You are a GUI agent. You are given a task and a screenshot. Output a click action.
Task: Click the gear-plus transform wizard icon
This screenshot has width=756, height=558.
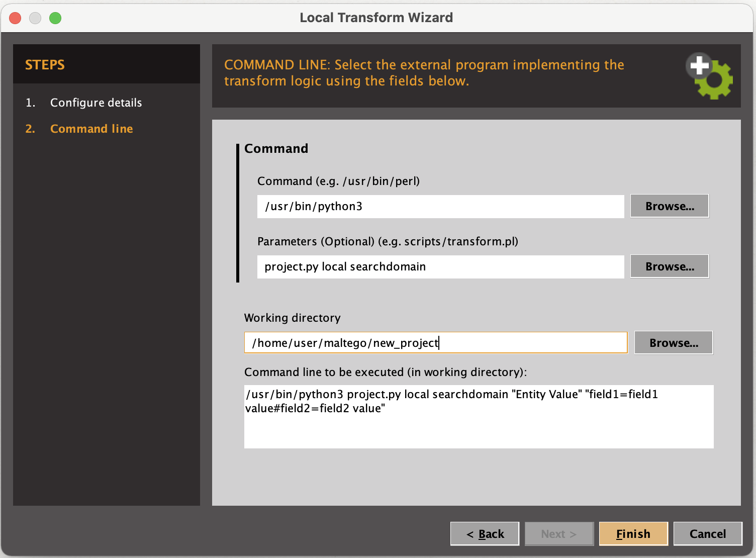(709, 76)
